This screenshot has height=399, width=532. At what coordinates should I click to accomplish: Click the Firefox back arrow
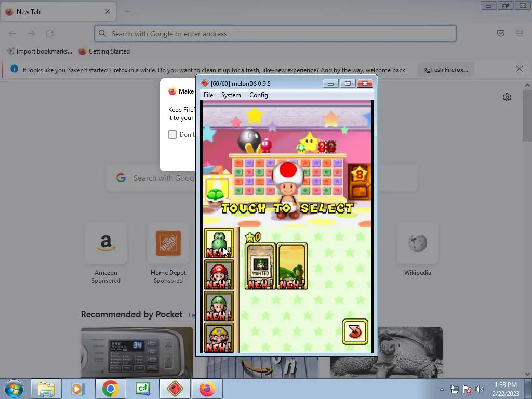pos(12,34)
